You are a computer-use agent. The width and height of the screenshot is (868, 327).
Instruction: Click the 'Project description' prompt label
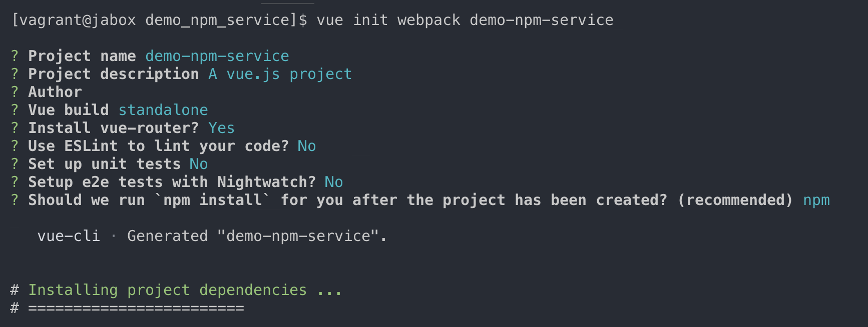point(113,74)
